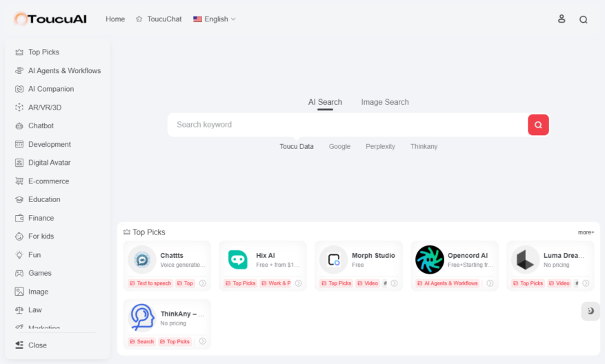
Task: Click the Top Picks tag on Morph Studio card
Action: (337, 283)
